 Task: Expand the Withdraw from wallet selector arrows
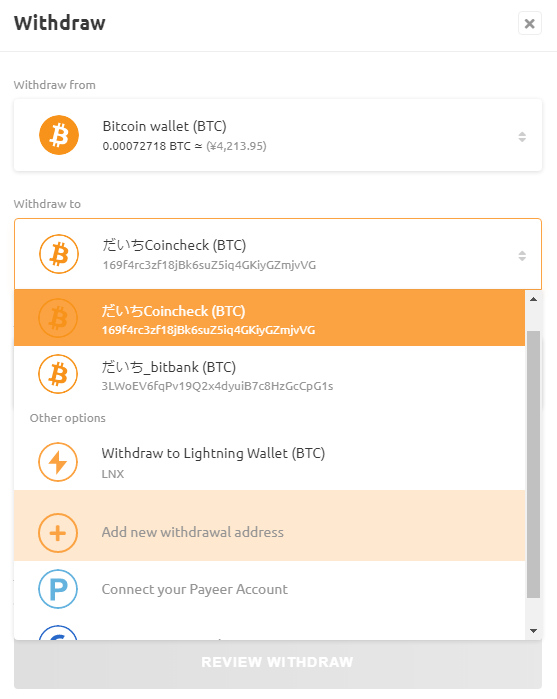[x=522, y=137]
